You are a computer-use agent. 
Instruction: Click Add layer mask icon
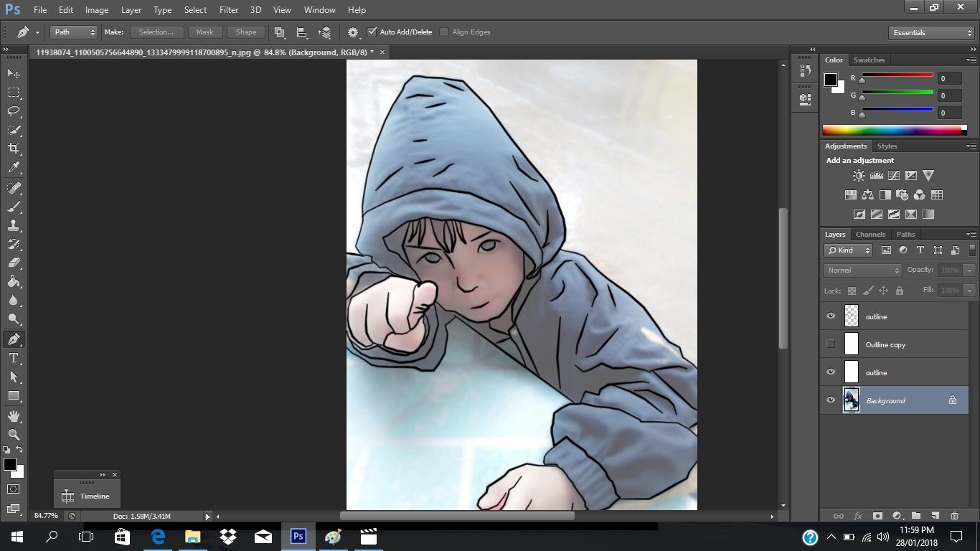877,516
